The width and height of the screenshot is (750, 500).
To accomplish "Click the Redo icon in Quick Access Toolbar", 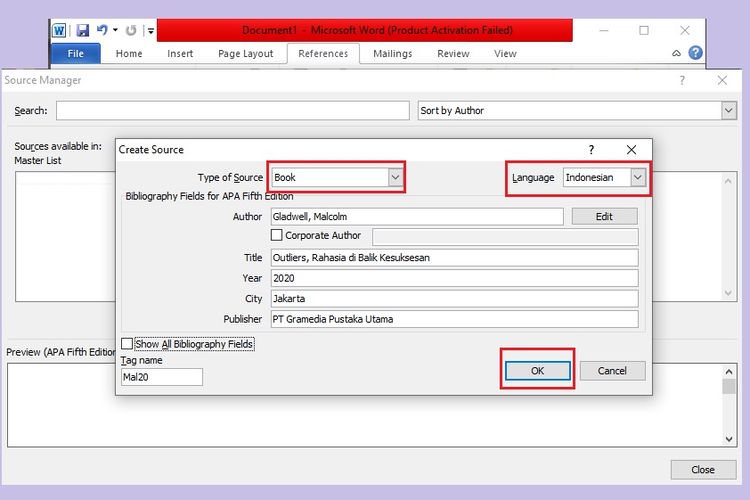I will (131, 31).
